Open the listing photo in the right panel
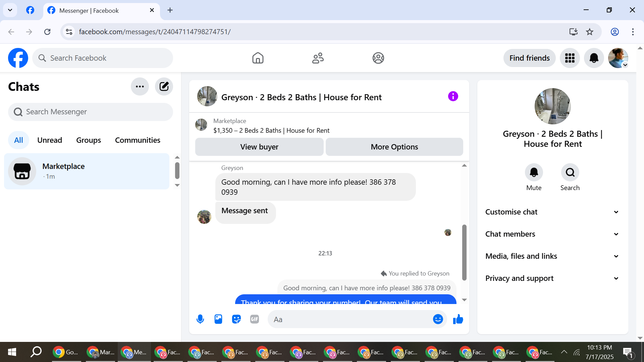 tap(553, 106)
